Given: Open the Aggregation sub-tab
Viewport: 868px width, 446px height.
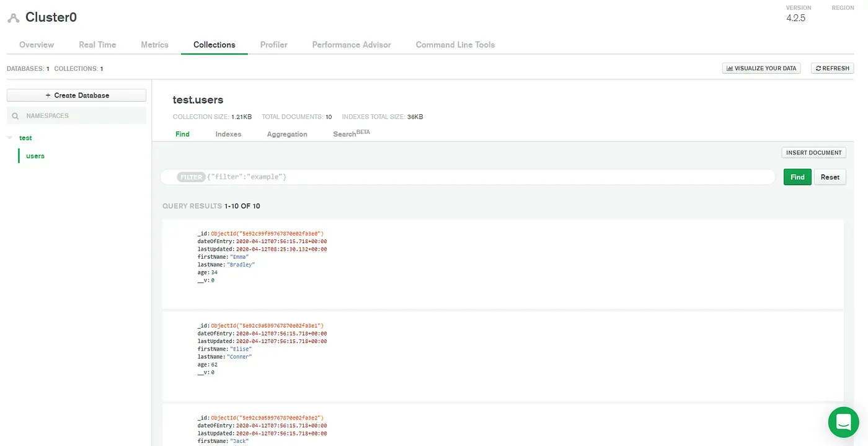Looking at the screenshot, I should point(287,134).
